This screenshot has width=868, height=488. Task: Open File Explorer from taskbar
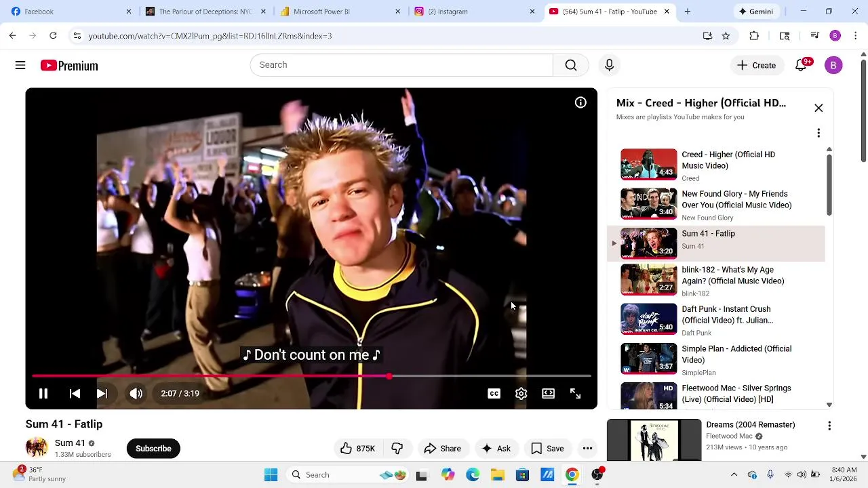(497, 475)
